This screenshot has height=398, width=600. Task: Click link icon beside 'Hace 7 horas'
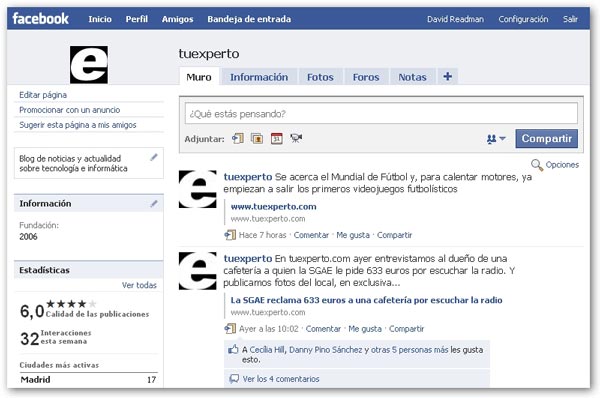230,235
